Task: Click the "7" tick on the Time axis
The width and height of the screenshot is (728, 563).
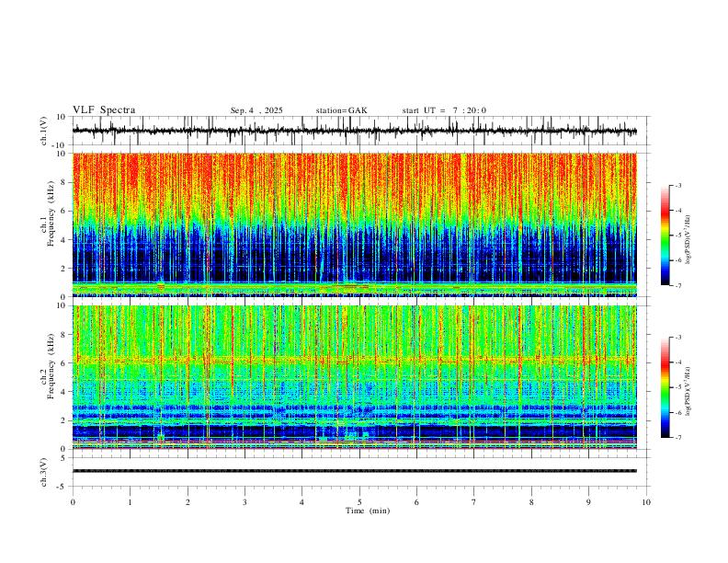Action: [x=474, y=502]
